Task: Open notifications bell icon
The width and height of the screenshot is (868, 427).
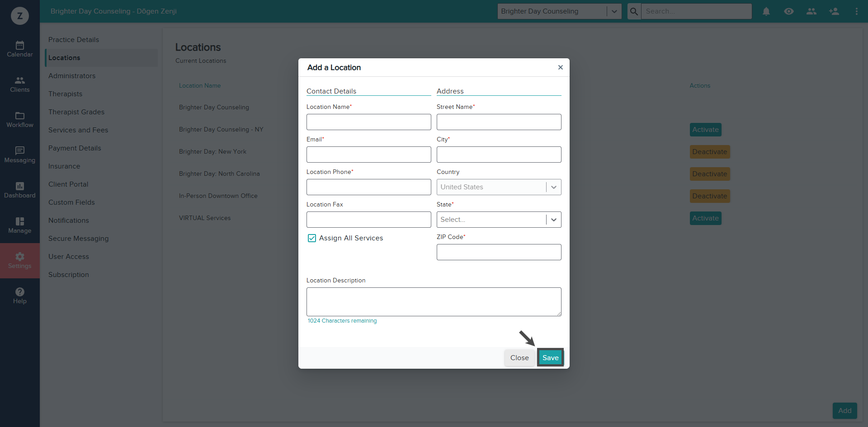Action: pos(766,11)
